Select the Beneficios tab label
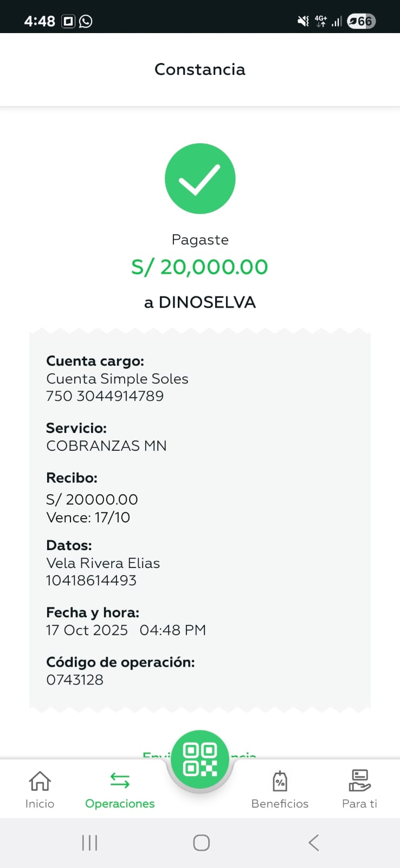The height and width of the screenshot is (868, 400). pyautogui.click(x=280, y=803)
